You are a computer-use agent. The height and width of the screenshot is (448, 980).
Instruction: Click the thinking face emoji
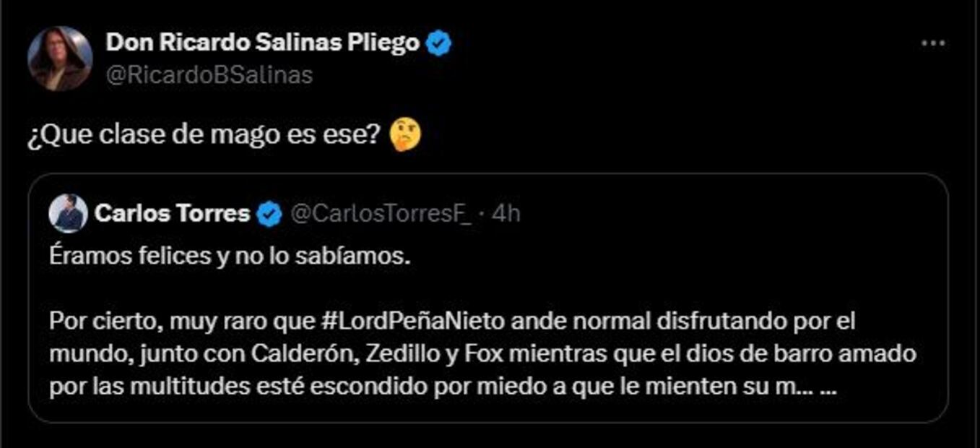click(x=405, y=135)
